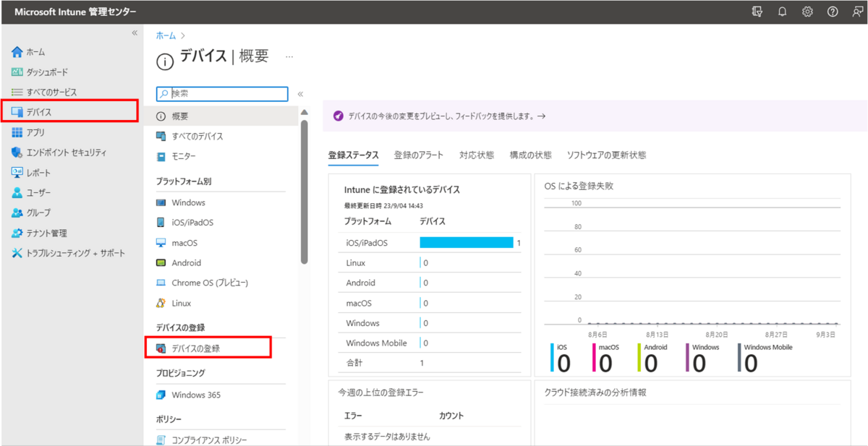Click the Linux penguin icon

tap(161, 304)
